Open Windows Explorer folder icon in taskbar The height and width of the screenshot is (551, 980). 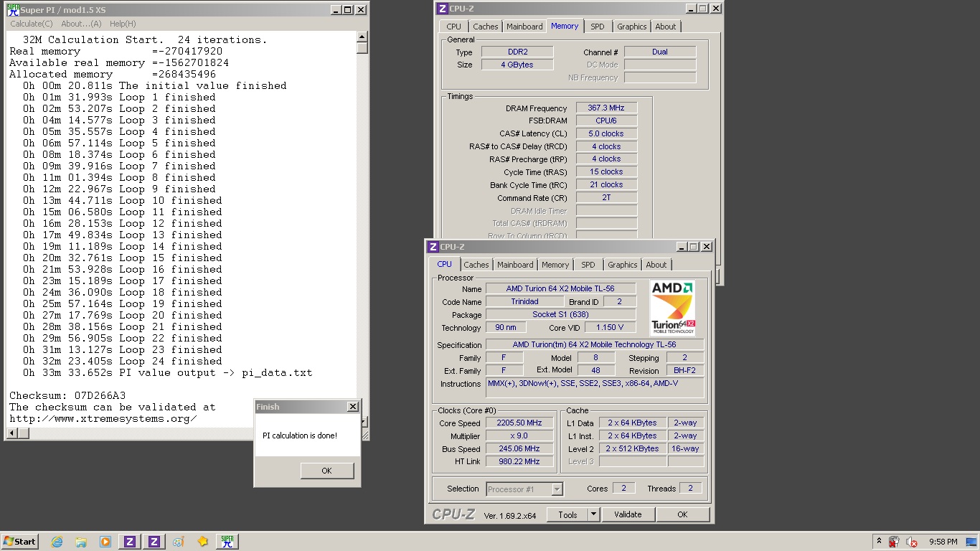point(81,542)
